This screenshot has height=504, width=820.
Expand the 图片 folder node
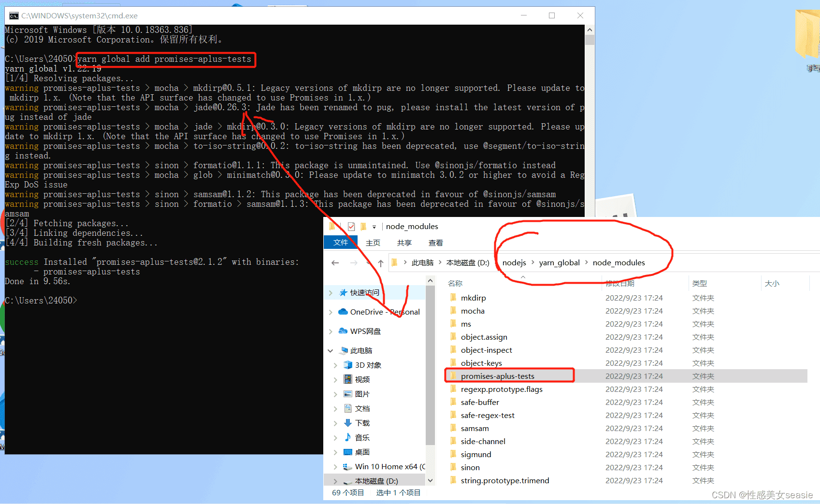[335, 394]
